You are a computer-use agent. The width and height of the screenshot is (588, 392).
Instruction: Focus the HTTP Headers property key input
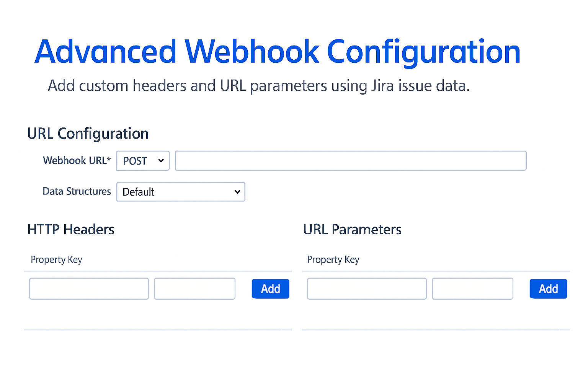click(x=89, y=289)
